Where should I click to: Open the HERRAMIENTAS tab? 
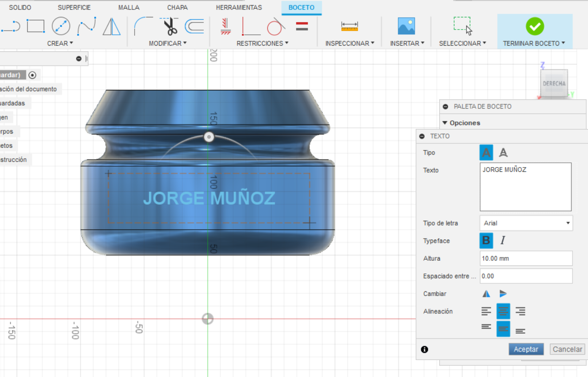(239, 8)
